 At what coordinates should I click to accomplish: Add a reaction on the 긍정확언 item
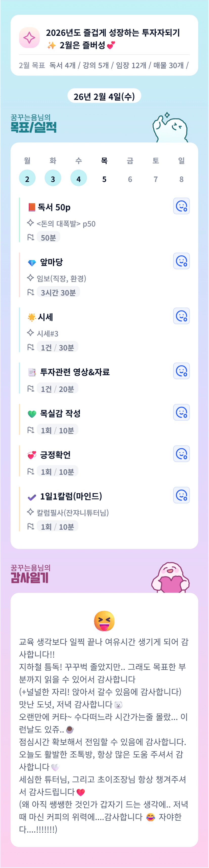point(181,453)
